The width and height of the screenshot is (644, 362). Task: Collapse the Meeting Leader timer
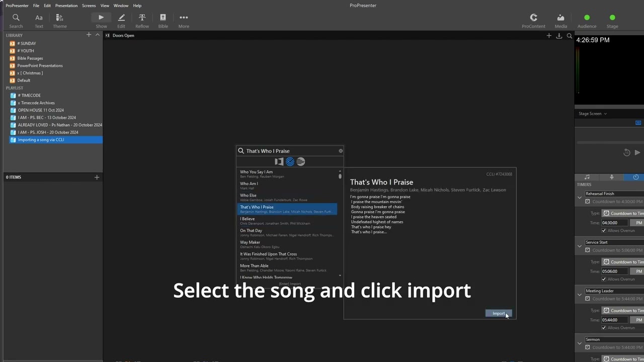coord(580,295)
